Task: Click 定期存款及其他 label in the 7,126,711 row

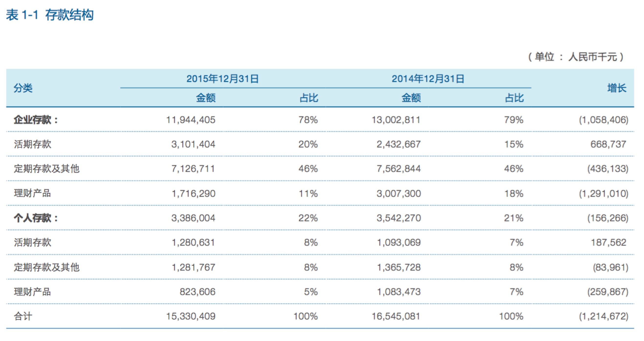Action: click(x=47, y=169)
